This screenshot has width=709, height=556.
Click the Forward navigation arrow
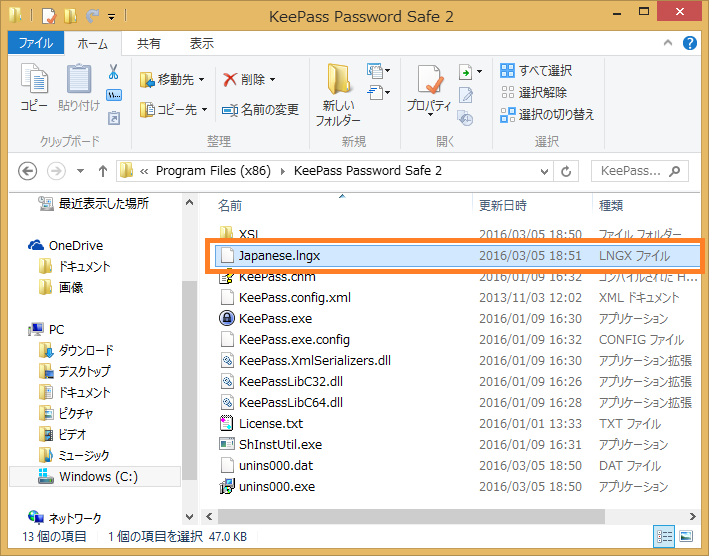click(x=57, y=171)
